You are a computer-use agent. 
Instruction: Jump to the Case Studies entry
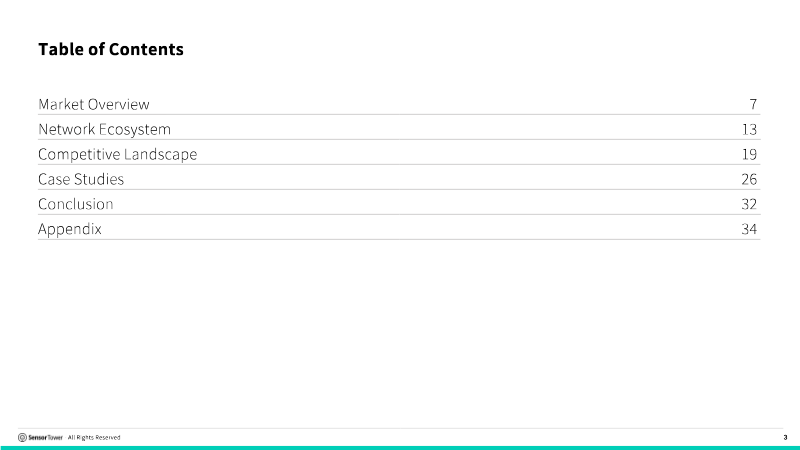pyautogui.click(x=81, y=179)
